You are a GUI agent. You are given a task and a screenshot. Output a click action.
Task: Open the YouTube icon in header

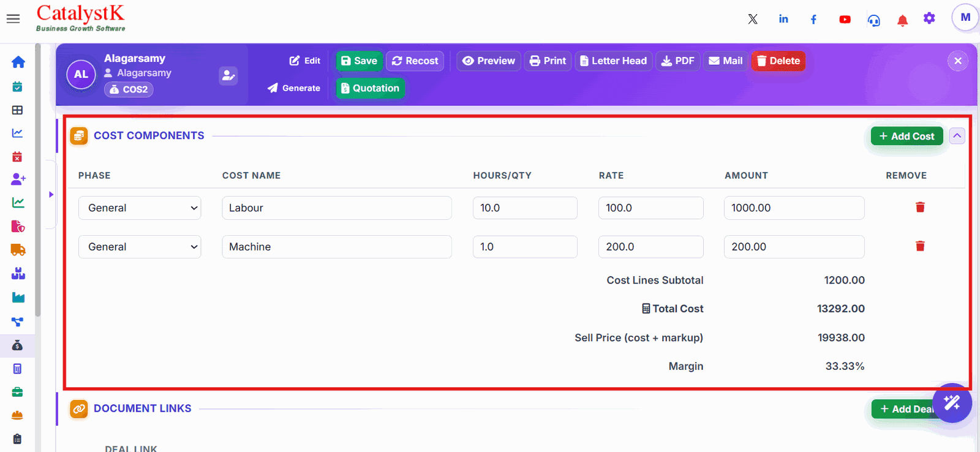845,20
